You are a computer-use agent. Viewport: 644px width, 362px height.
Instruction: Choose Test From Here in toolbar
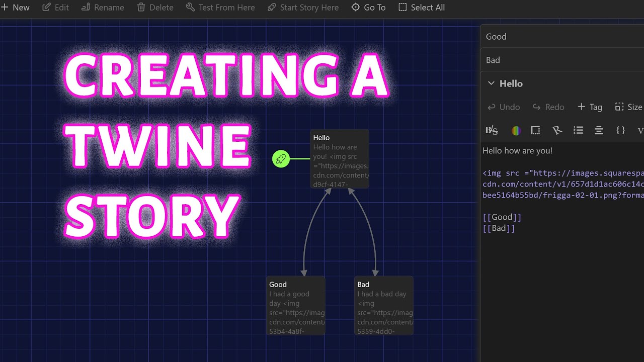pyautogui.click(x=220, y=8)
